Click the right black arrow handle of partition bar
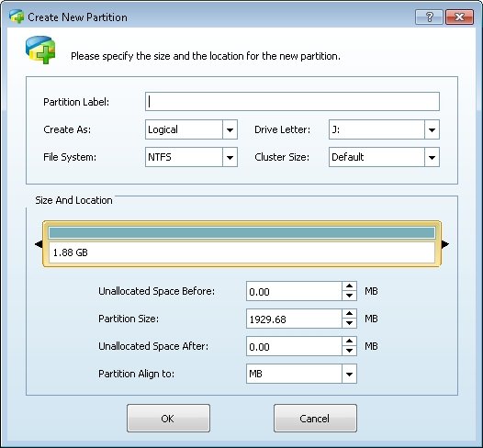483x448 pixels. pos(445,244)
